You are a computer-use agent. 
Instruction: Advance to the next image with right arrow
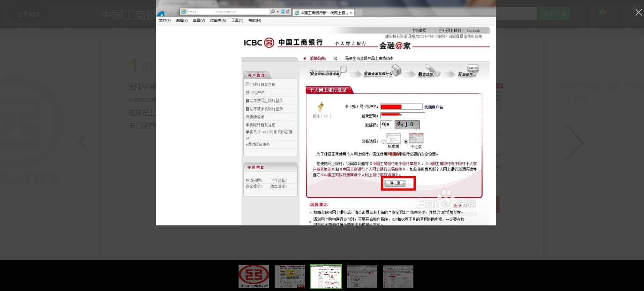click(x=574, y=142)
